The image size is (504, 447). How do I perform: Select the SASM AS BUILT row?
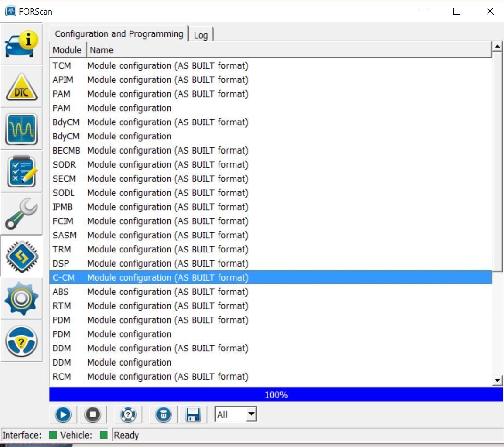(271, 235)
